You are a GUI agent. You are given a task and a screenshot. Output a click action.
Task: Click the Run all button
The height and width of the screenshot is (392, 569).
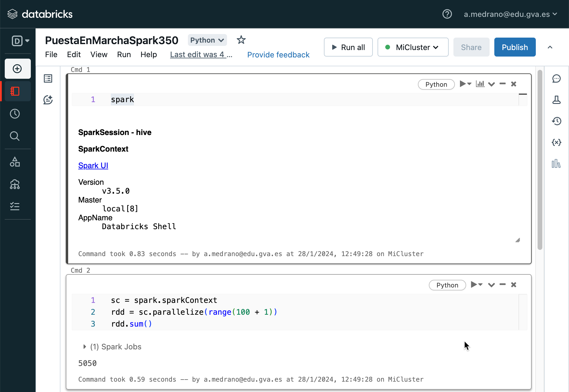(x=348, y=47)
